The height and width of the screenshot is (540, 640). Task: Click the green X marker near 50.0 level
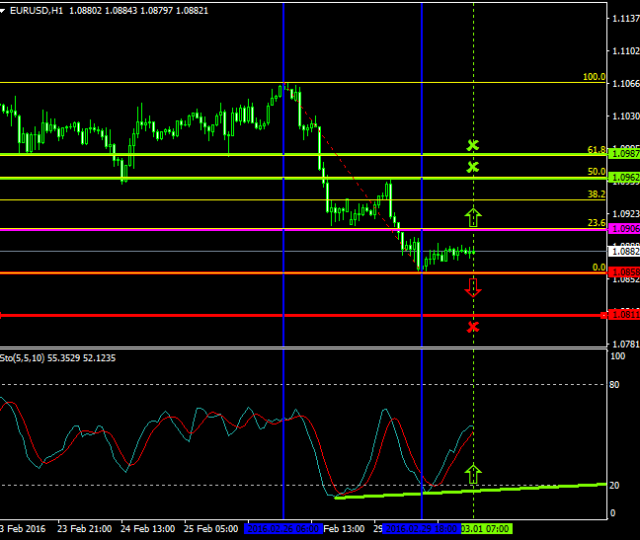pyautogui.click(x=473, y=167)
